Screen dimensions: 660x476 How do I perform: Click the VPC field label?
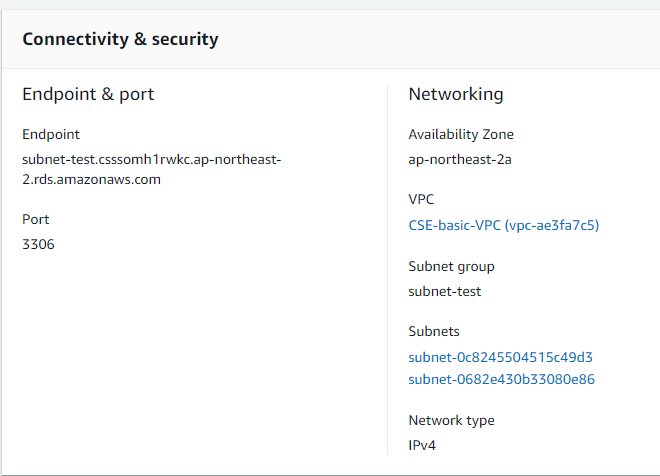421,199
